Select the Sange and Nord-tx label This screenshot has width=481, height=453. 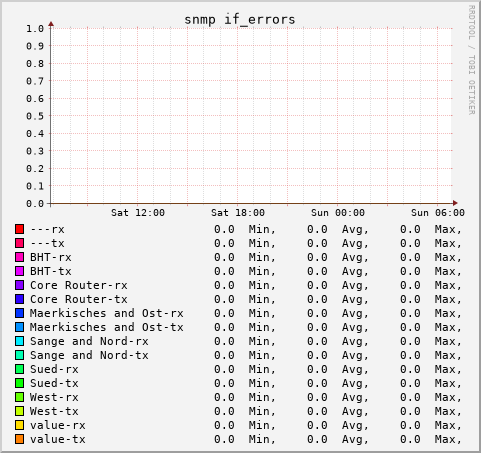point(89,355)
